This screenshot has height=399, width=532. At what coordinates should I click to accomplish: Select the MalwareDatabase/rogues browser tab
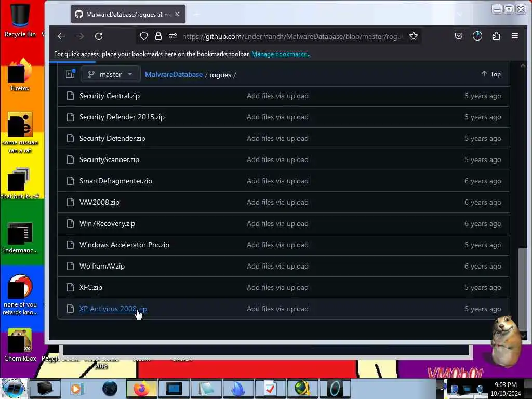coord(128,14)
